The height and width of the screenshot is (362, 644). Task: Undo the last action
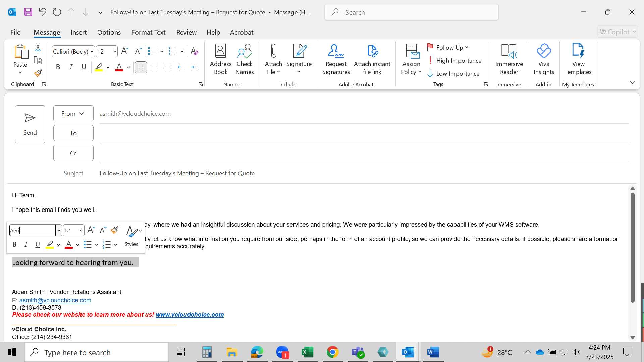click(42, 12)
